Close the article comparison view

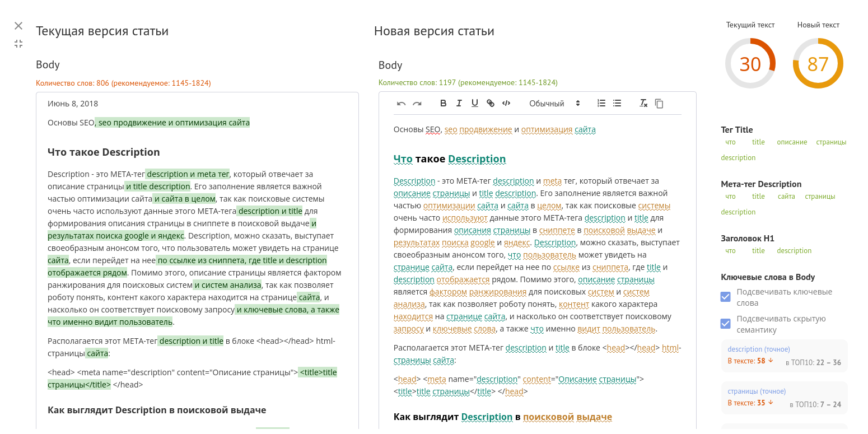(x=18, y=26)
